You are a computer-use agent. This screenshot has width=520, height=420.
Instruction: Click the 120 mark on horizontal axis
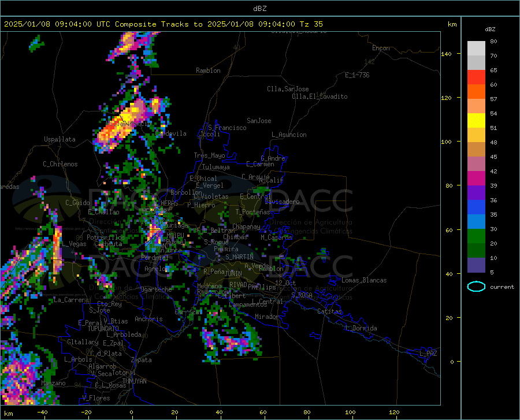pos(394,412)
